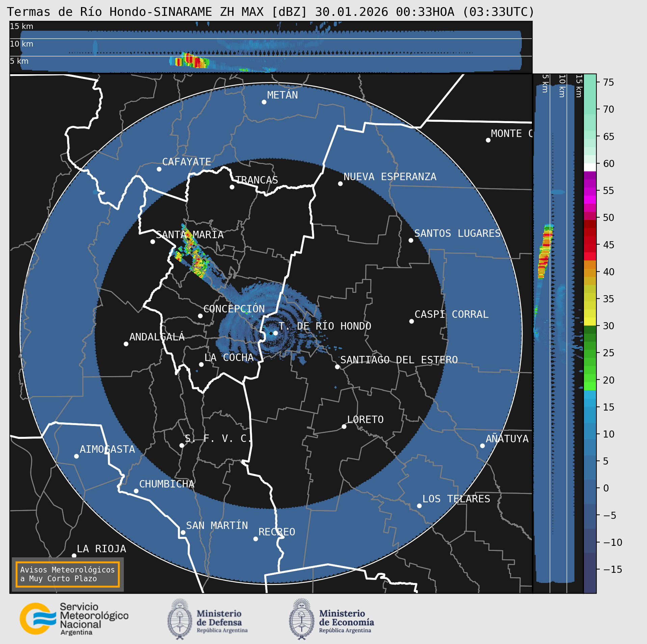Image resolution: width=647 pixels, height=644 pixels.
Task: Click the Servicio Meteorológico Nacional logo
Action: point(74,619)
